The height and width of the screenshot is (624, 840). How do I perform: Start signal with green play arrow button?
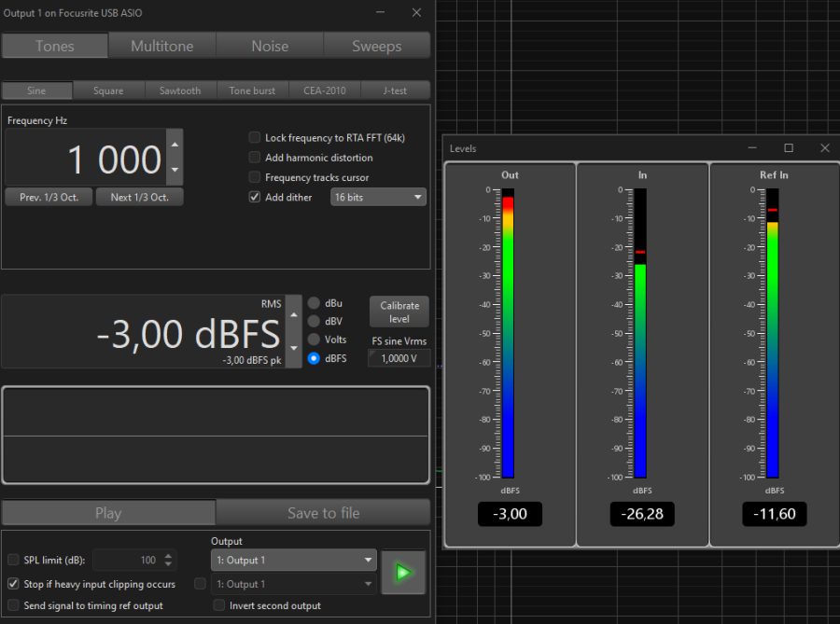(x=403, y=572)
